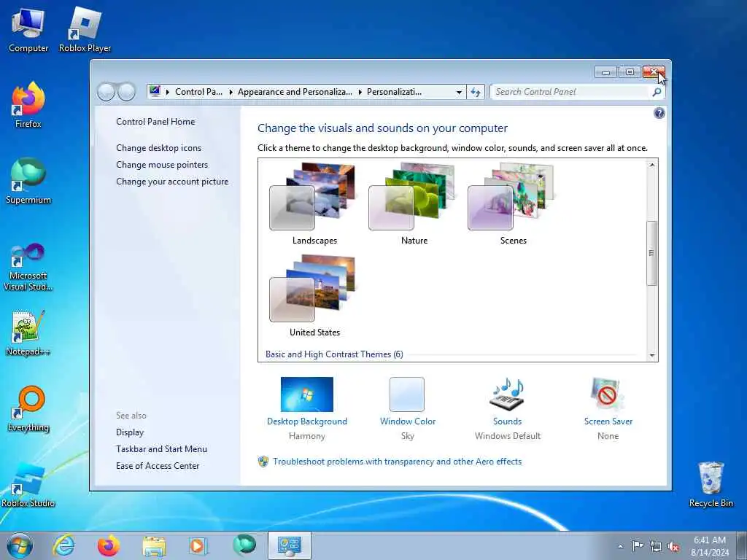Click the Forward navigation button

pos(126,92)
